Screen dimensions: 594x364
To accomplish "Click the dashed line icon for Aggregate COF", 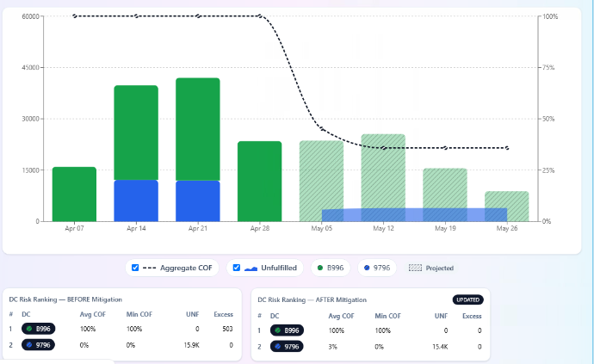I will pyautogui.click(x=150, y=268).
